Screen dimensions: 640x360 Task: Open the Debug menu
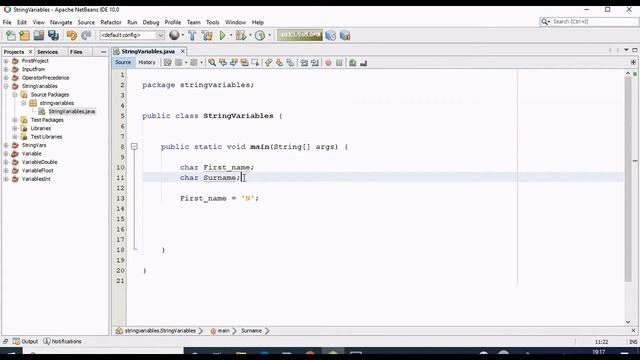tap(151, 22)
